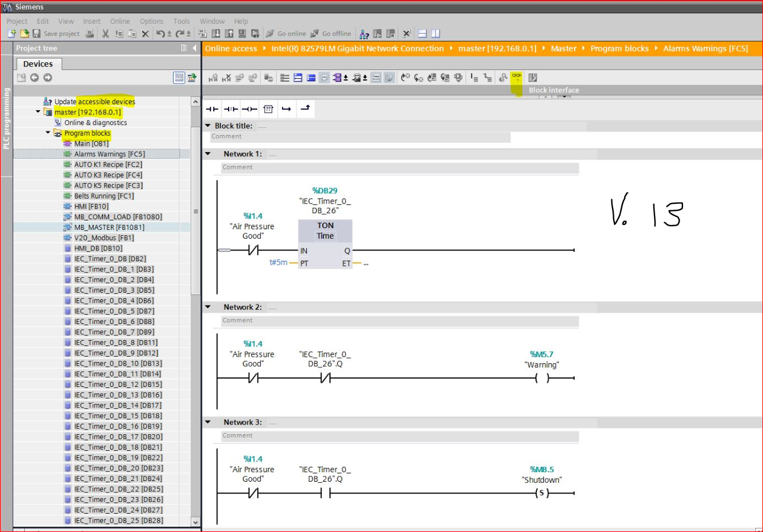Insert an empty box instruction

(x=268, y=110)
